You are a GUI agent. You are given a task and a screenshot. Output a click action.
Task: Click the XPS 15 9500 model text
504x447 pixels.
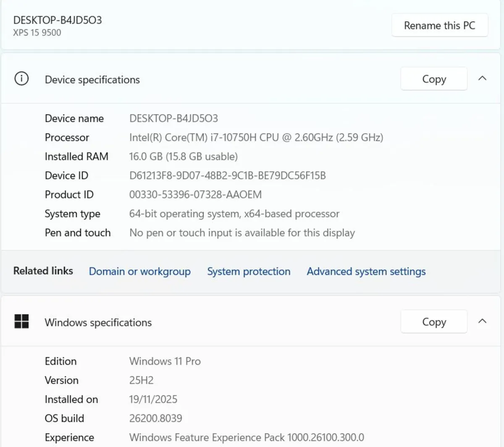(x=37, y=33)
